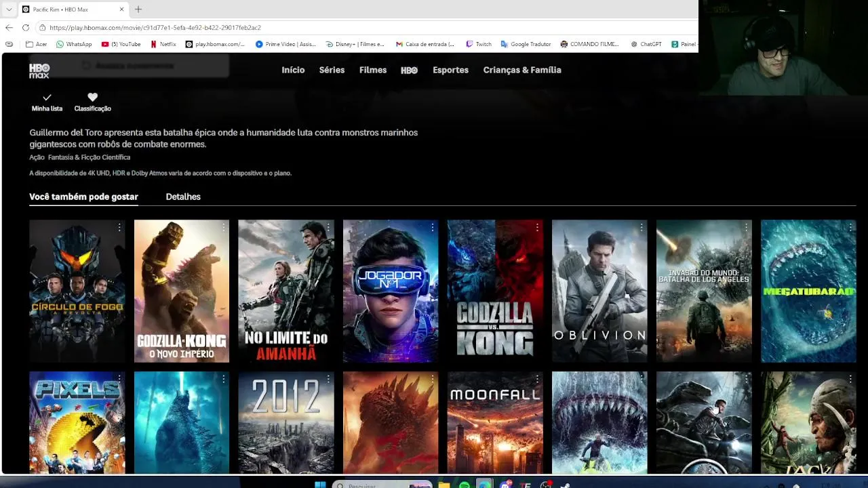Open the Godzilla vs. Kong poster

coord(494,291)
